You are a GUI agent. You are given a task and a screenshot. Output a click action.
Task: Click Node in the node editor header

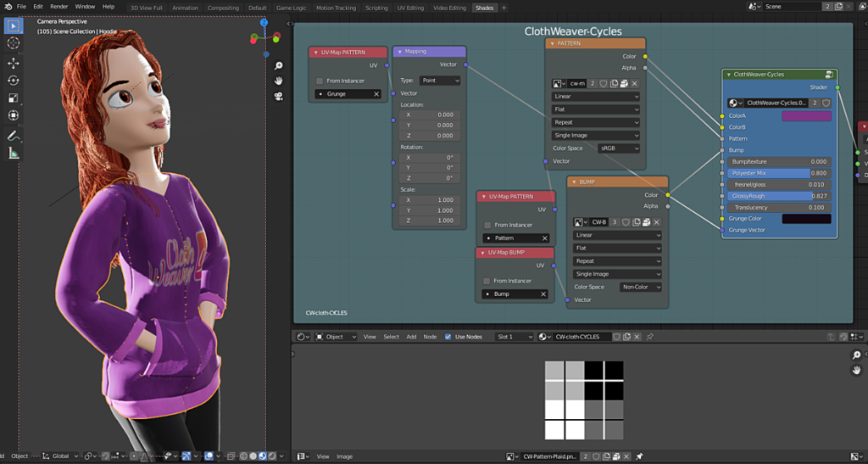pos(430,337)
